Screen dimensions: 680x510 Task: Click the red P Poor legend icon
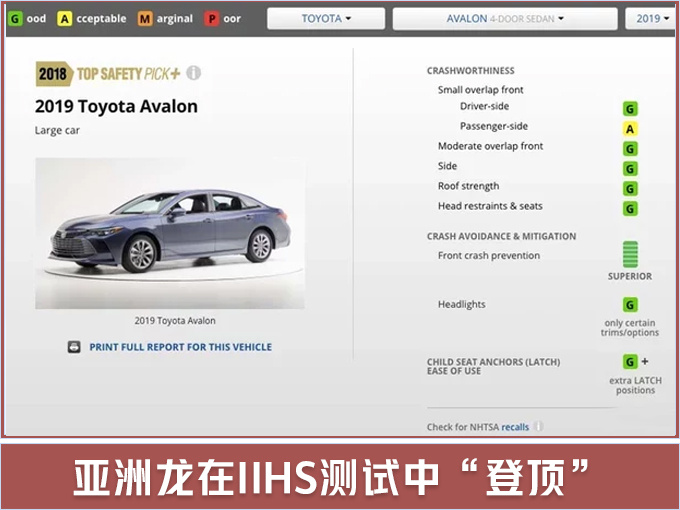tap(212, 19)
